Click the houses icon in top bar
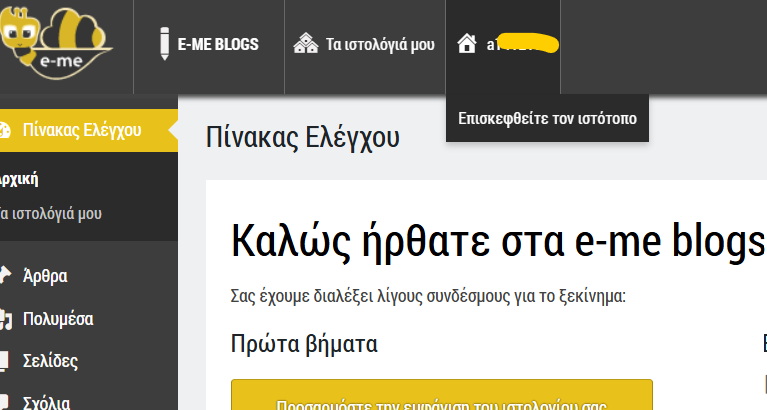767x410 pixels. [305, 44]
